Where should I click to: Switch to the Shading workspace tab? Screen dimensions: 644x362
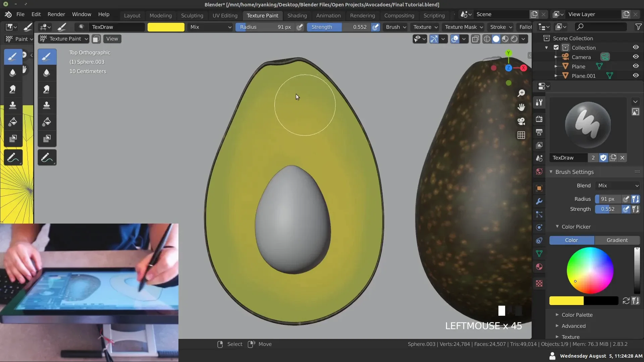point(297,15)
